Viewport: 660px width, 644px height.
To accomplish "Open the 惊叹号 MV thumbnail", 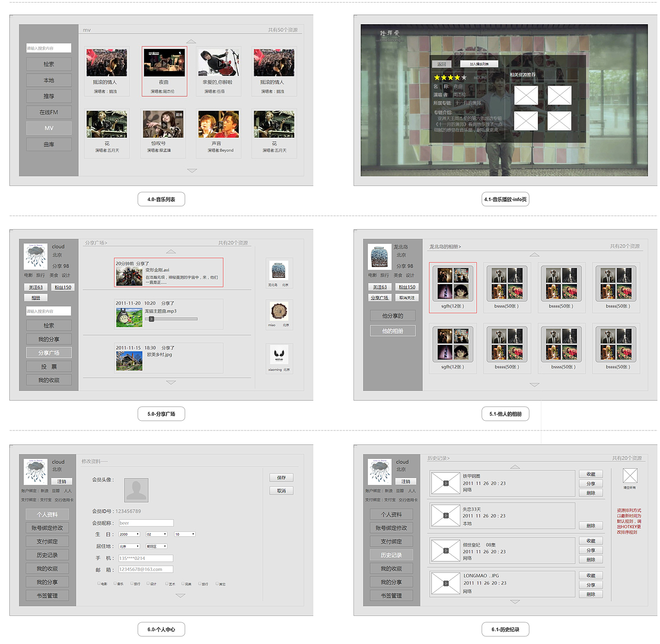I will (x=163, y=124).
